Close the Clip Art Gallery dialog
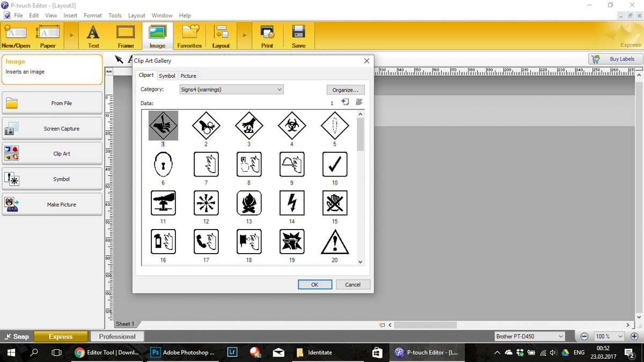 click(x=367, y=61)
